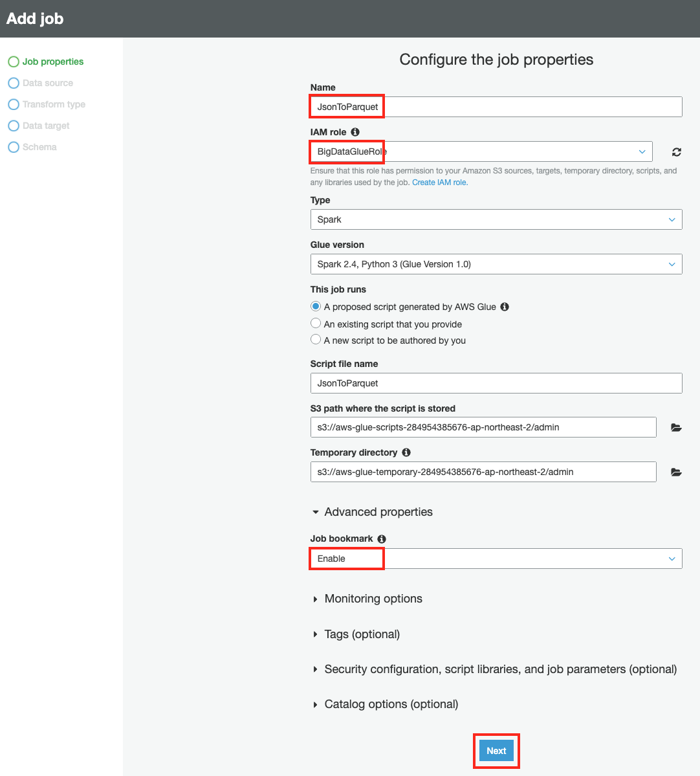The width and height of the screenshot is (700, 776).
Task: Click the Job bookmark info icon
Action: pyautogui.click(x=382, y=538)
